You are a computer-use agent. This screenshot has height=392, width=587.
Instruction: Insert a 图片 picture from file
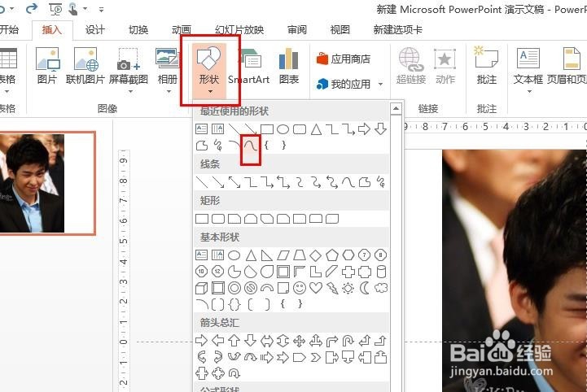click(x=47, y=66)
